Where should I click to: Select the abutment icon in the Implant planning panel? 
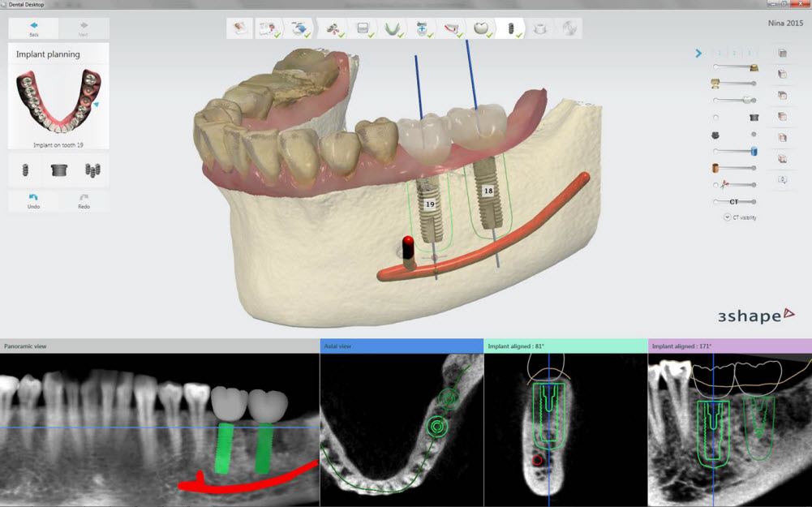[57, 169]
